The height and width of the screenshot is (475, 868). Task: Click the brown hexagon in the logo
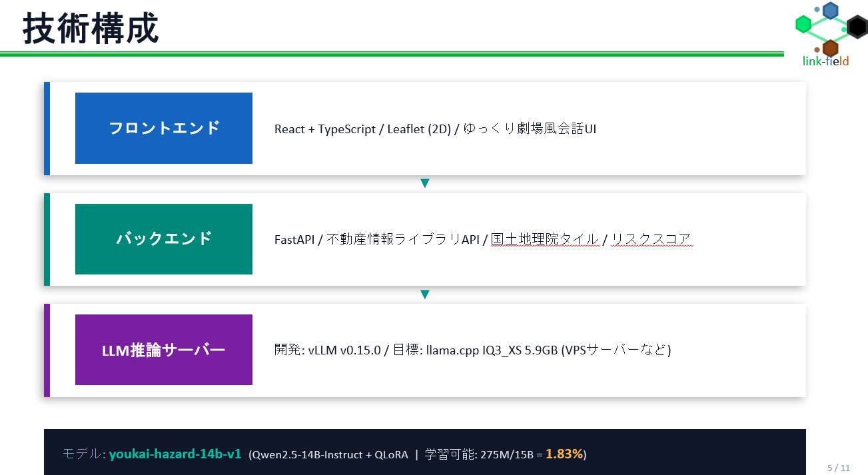830,48
